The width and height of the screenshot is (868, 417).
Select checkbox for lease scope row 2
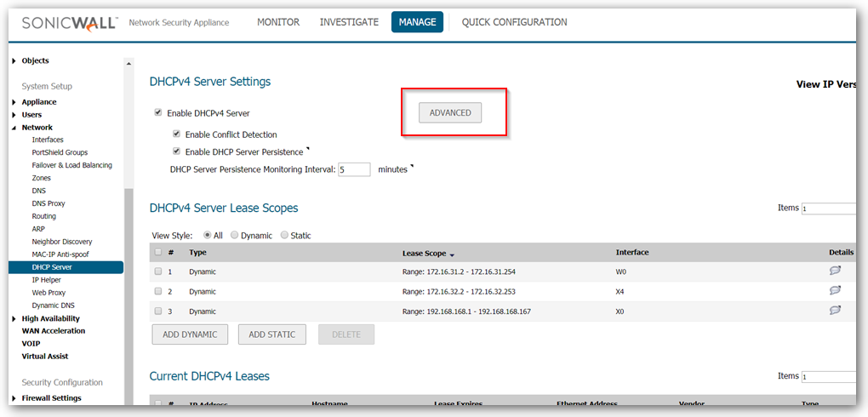[x=158, y=291]
